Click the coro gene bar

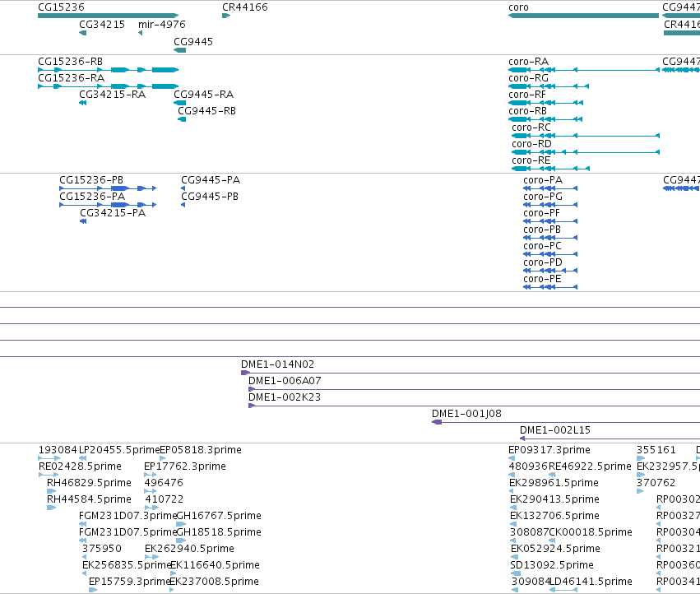point(583,16)
